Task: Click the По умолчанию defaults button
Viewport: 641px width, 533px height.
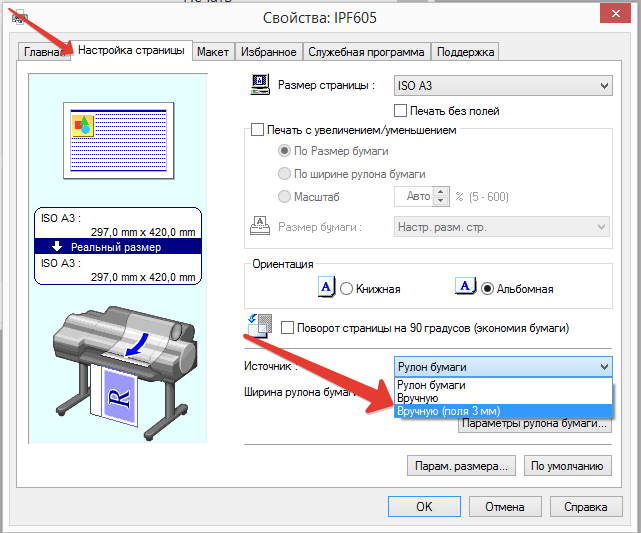Action: pyautogui.click(x=568, y=466)
